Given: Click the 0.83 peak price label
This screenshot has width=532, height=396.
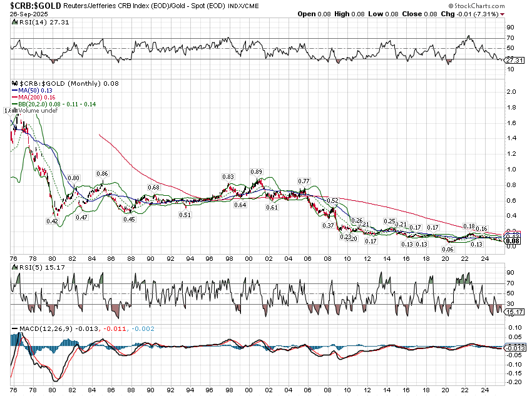Looking at the screenshot, I should [228, 177].
